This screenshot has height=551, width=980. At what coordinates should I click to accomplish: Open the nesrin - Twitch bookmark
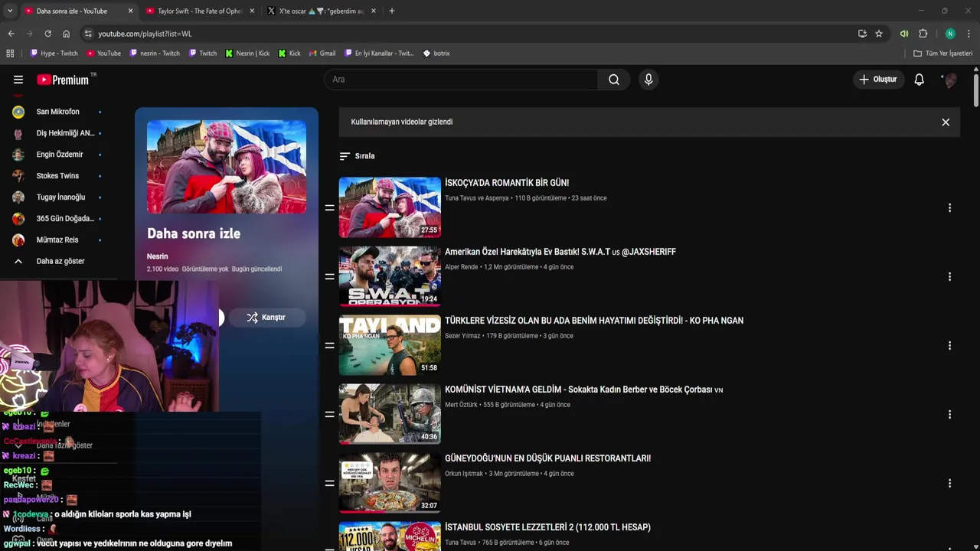pos(155,54)
